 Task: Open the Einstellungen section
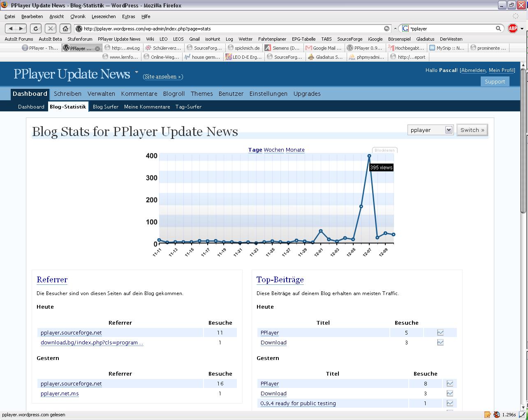pyautogui.click(x=269, y=94)
